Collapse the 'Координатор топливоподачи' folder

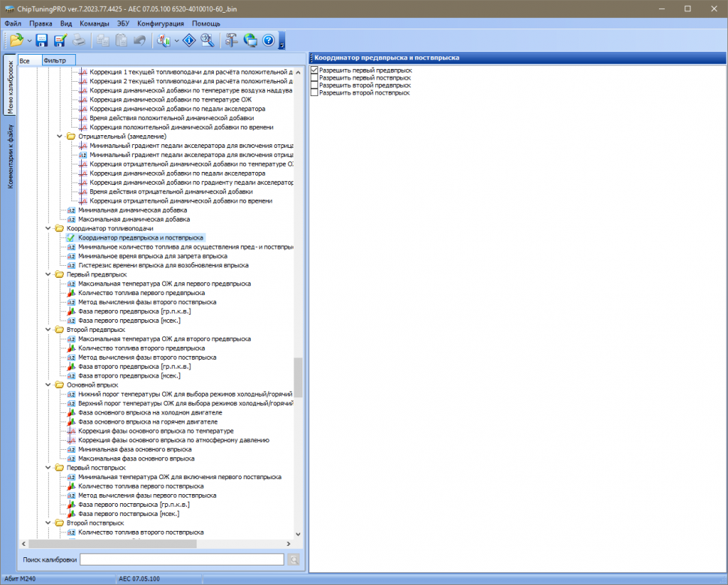(49, 228)
